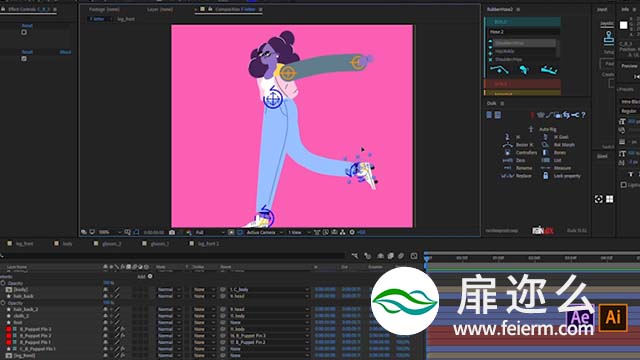Toggle visibility of [body] layer
Image resolution: width=640 pixels, height=360 pixels.
[105, 289]
